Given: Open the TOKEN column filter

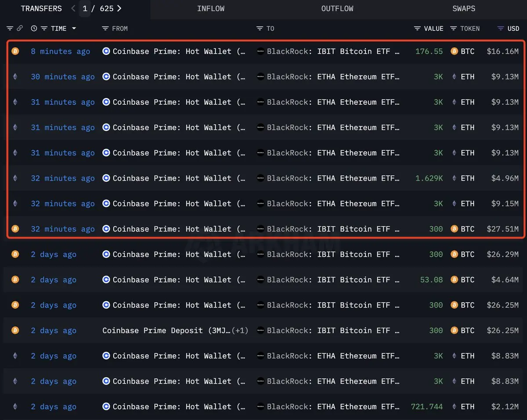Looking at the screenshot, I should click(x=453, y=29).
